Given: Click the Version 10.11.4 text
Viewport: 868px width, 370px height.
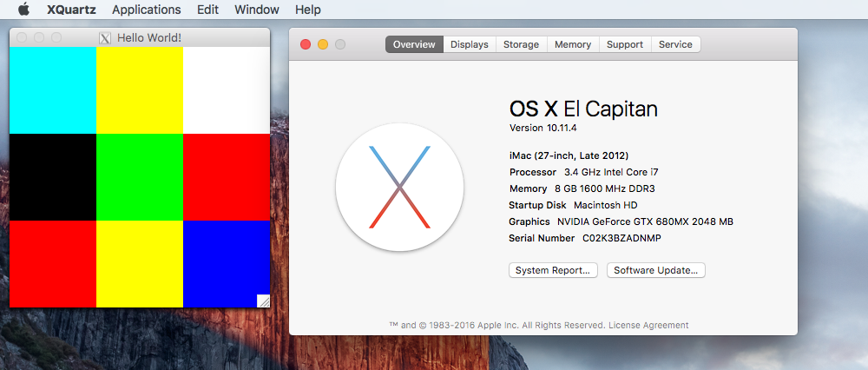Looking at the screenshot, I should [x=543, y=128].
